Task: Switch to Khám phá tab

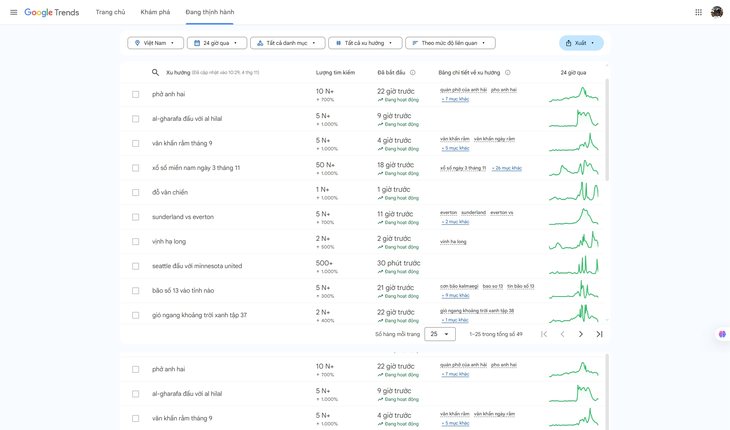Action: [155, 13]
